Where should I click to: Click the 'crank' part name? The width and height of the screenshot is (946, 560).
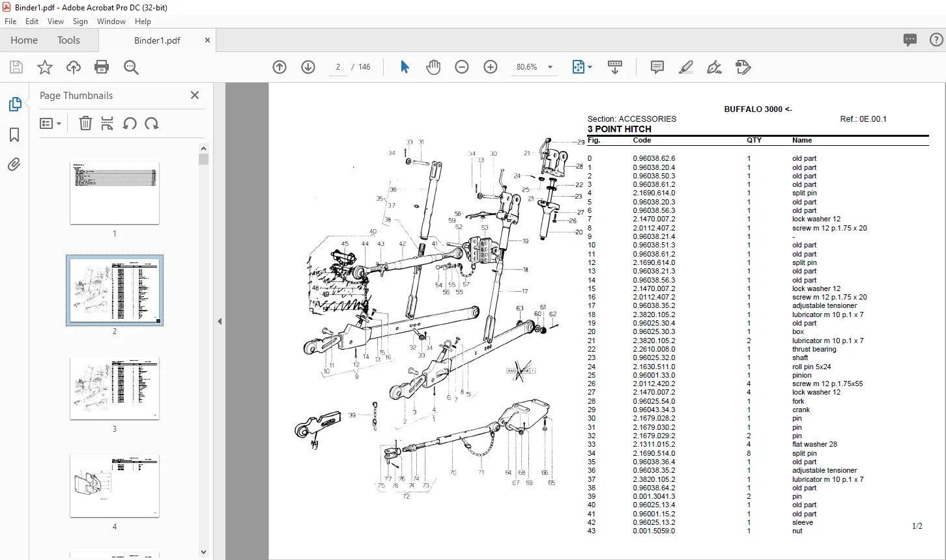(801, 410)
